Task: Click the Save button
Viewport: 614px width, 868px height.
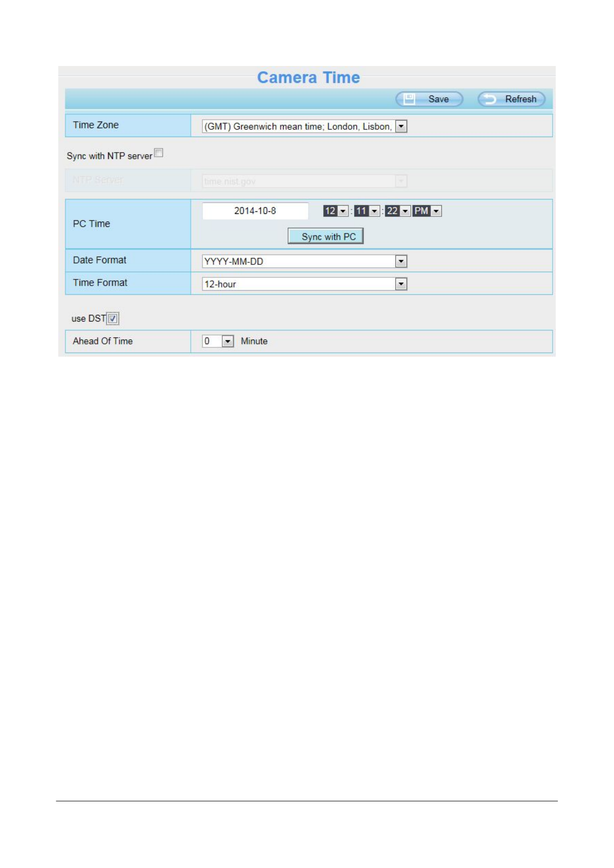Action: pos(429,99)
